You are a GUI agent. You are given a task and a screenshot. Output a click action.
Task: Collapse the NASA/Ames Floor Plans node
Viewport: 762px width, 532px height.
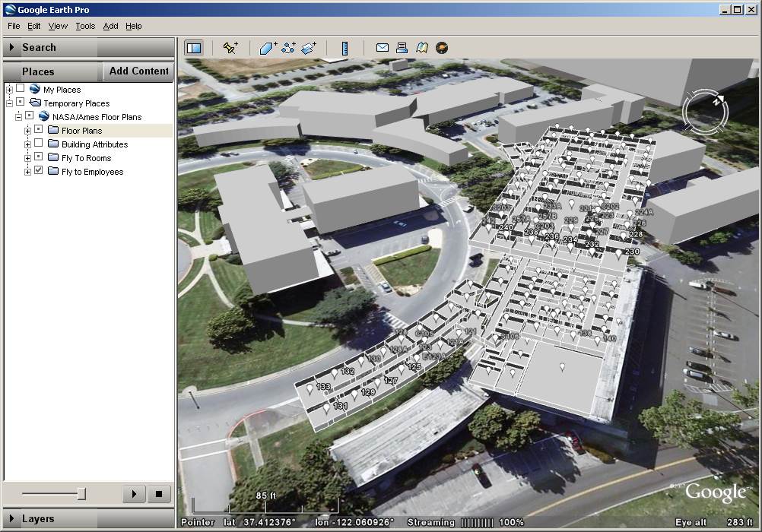coord(18,116)
